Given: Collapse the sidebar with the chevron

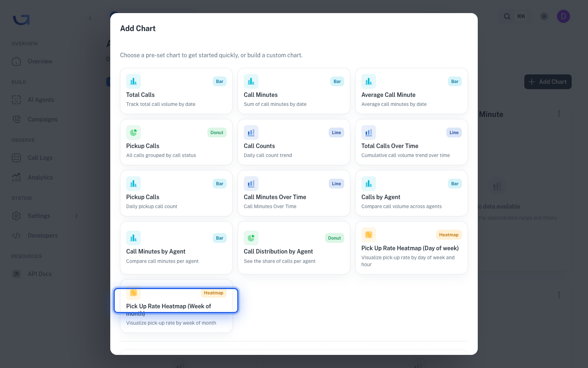Looking at the screenshot, I should [x=90, y=18].
